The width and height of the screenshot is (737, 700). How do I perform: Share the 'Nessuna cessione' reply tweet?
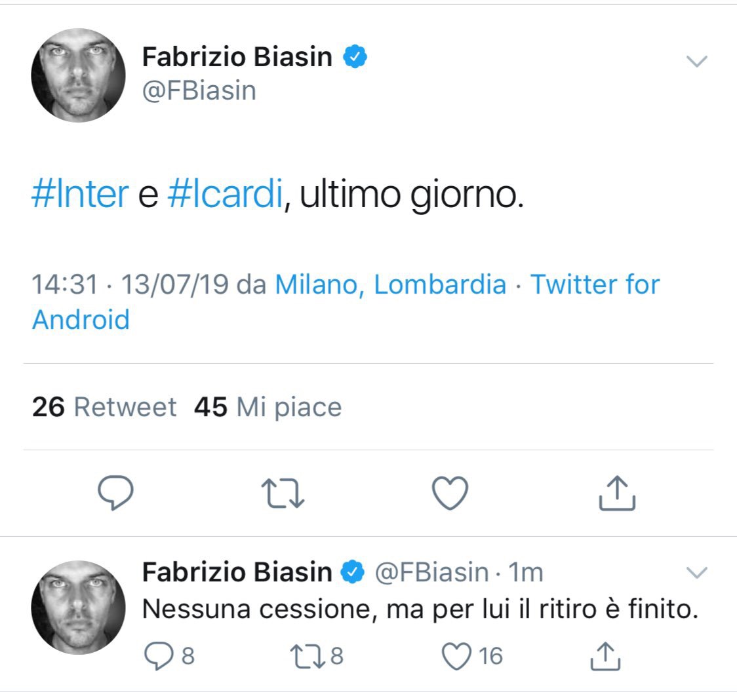click(x=605, y=656)
